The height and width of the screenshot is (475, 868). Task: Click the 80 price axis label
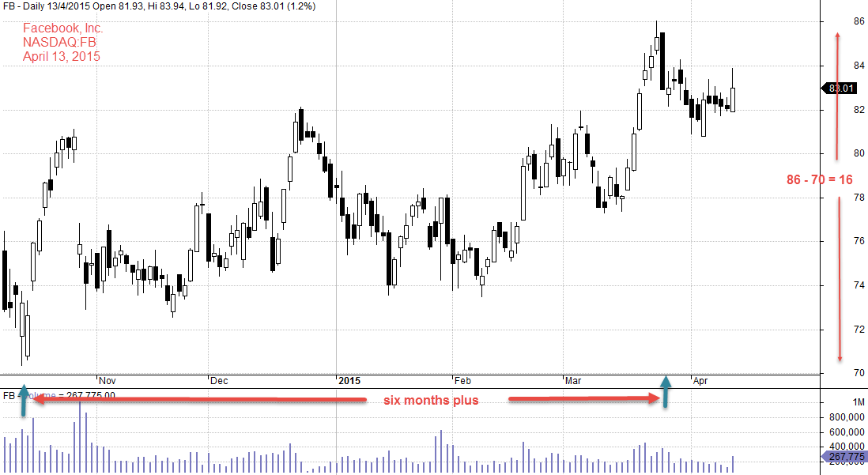point(859,153)
